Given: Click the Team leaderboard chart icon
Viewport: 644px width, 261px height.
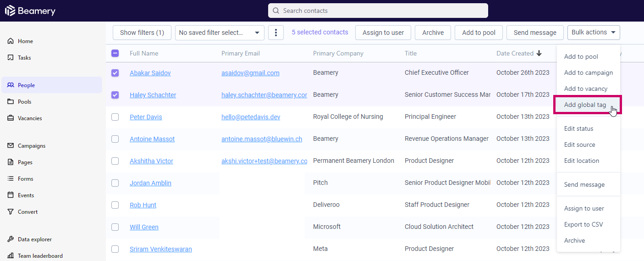Looking at the screenshot, I should click(x=11, y=256).
